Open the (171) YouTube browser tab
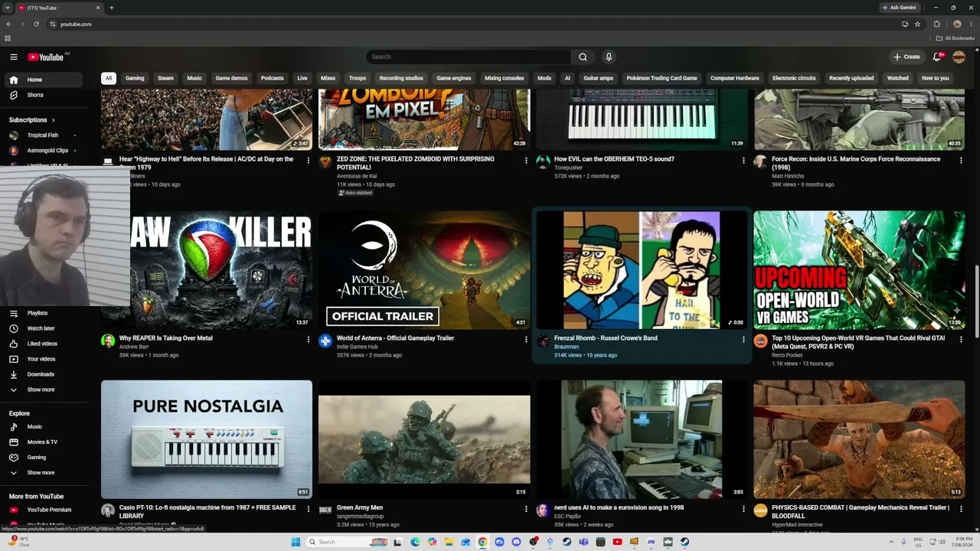This screenshot has width=980, height=551. tap(60, 8)
